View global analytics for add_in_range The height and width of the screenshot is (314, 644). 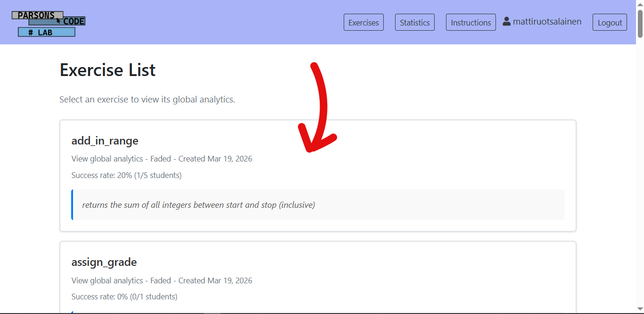107,159
